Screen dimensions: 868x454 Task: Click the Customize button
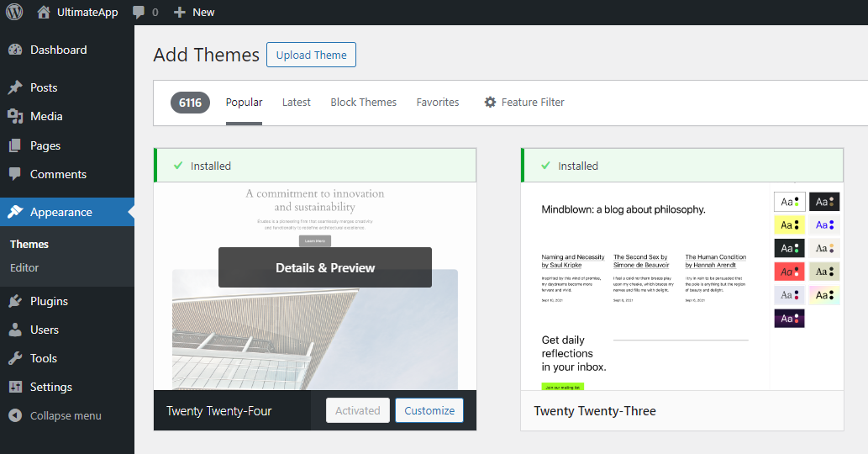pos(429,410)
